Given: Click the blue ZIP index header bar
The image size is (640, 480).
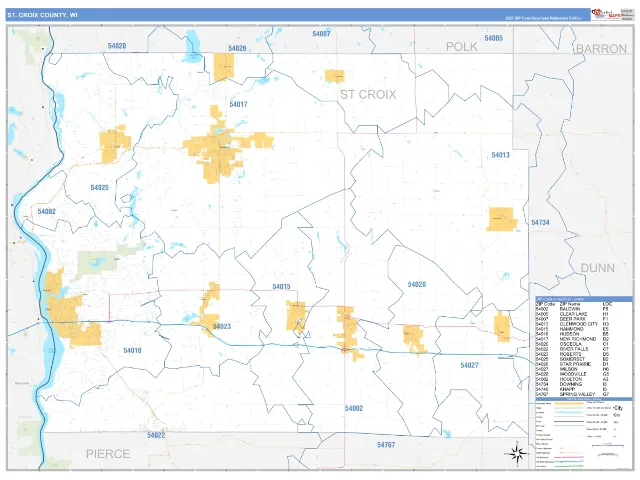Looking at the screenshot, I should (584, 299).
